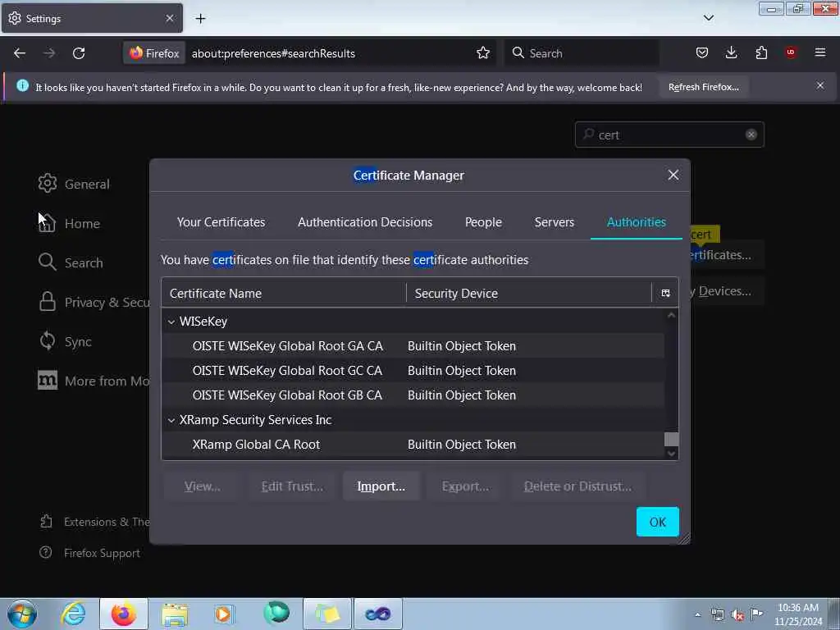Close the Certificate Manager dialog
Image resolution: width=840 pixels, height=630 pixels.
[x=673, y=176]
